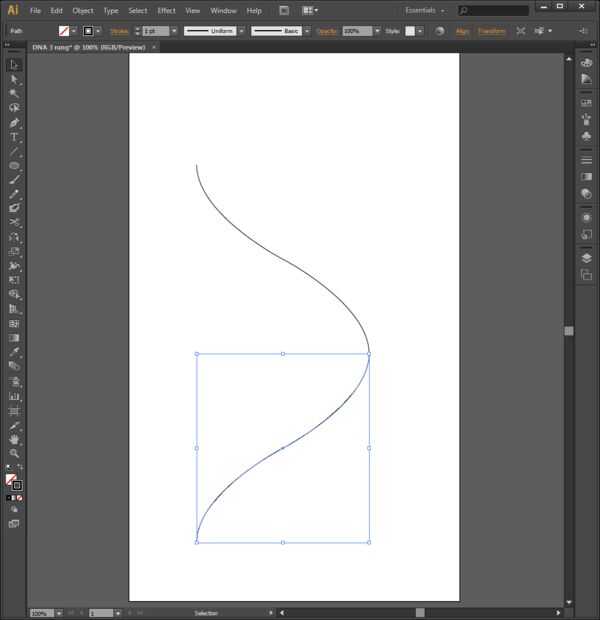
Task: Click the Opacity panel link
Action: pos(327,31)
